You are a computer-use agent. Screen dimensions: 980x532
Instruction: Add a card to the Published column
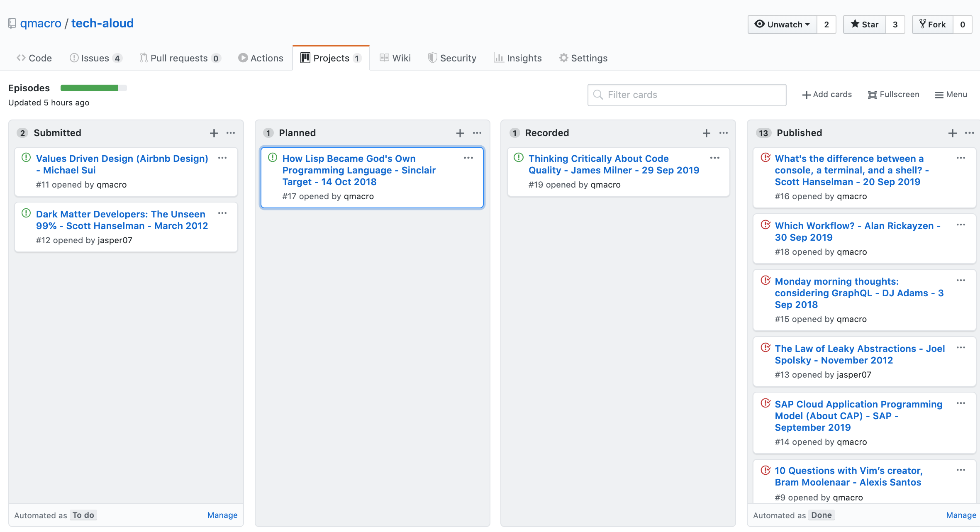tap(952, 133)
